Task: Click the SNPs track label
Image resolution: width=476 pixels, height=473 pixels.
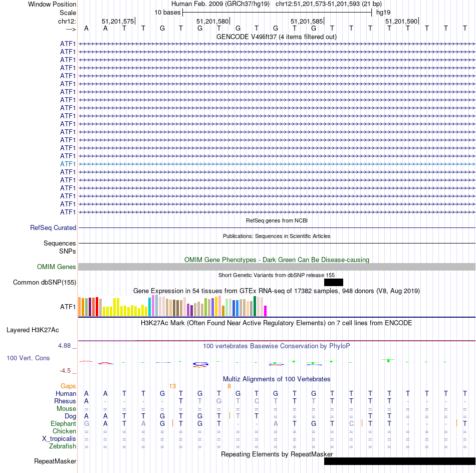Action: coord(68,251)
